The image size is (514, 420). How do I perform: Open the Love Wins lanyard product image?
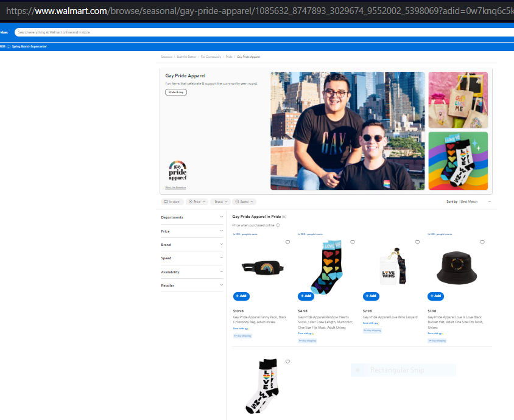(392, 266)
